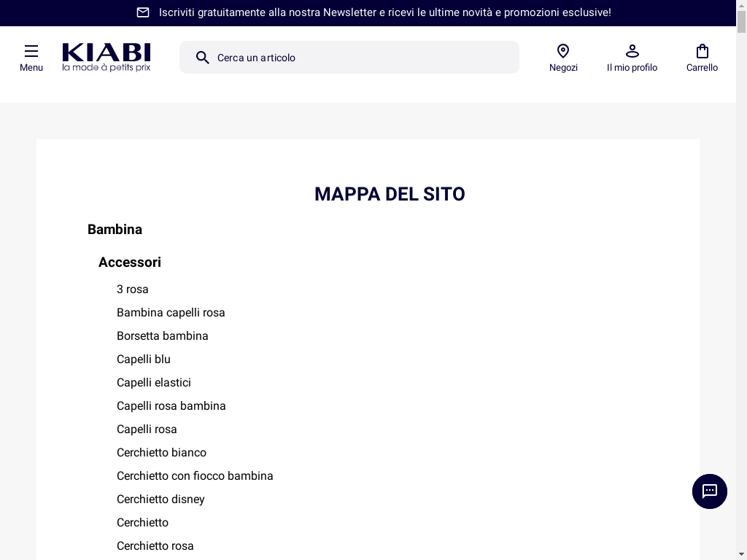Click the newsletter envelope icon
Image resolution: width=747 pixels, height=560 pixels.
point(143,12)
